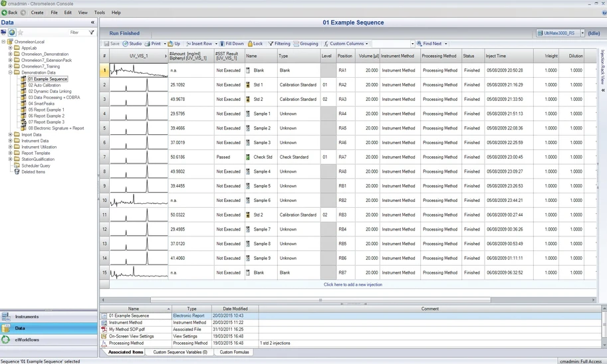Click the Instruments navigation button

[x=27, y=317]
